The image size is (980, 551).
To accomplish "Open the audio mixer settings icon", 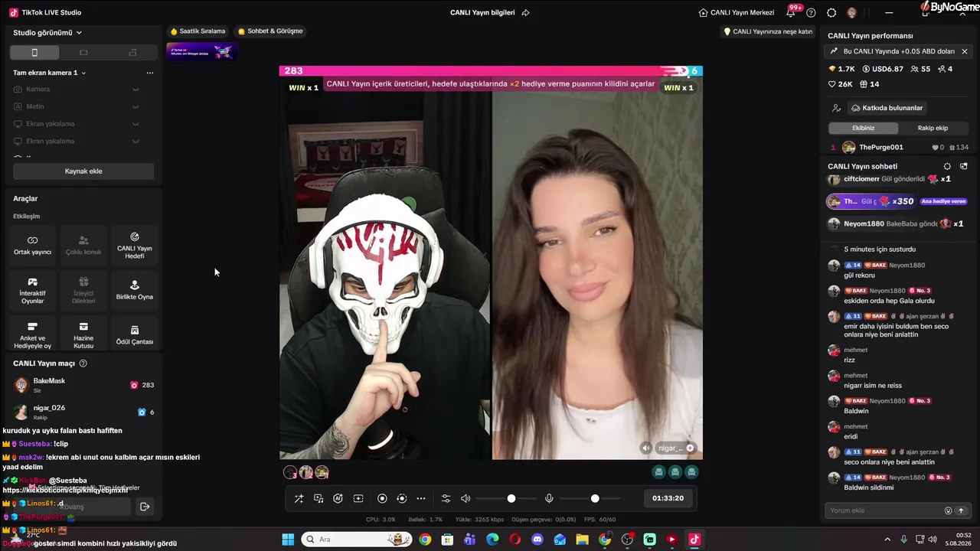I will 446,498.
